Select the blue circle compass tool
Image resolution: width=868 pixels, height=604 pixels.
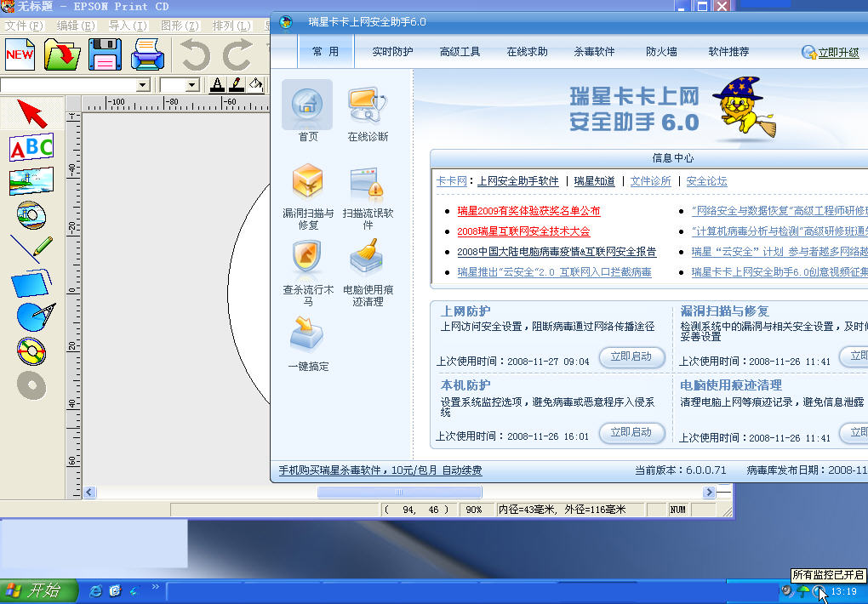(36, 316)
